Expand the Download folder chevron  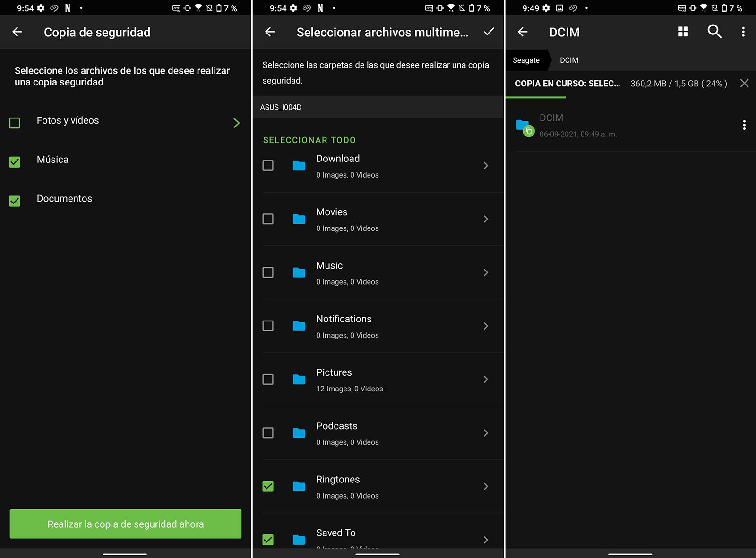pos(486,166)
